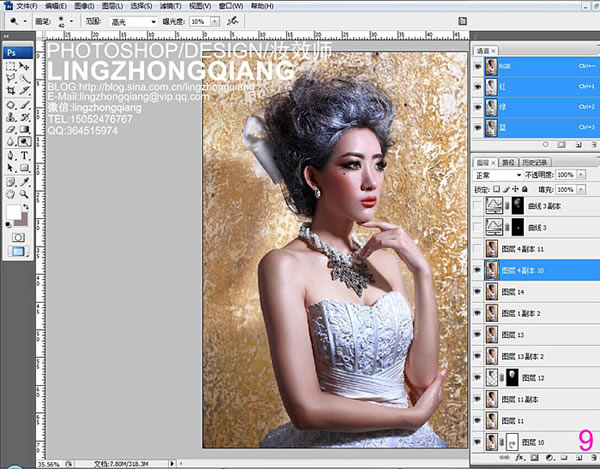Image resolution: width=600 pixels, height=469 pixels.
Task: Show the 曲线 3 副本 layer
Action: 477,206
